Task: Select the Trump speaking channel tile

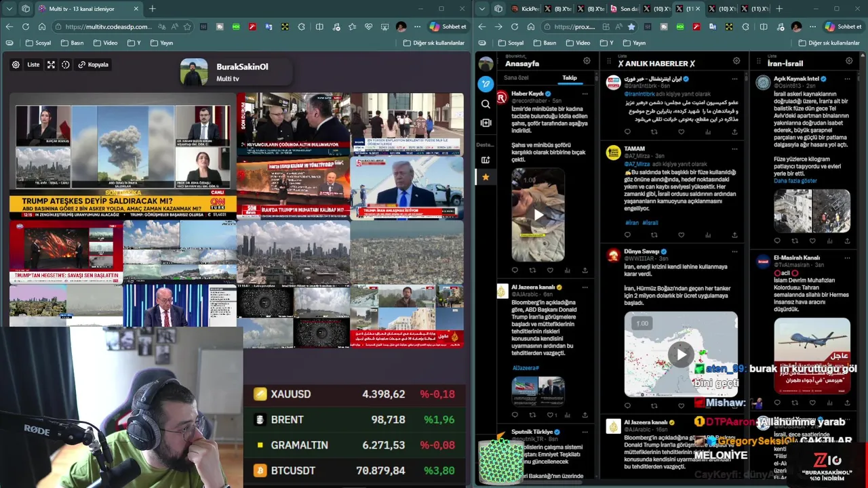Action: point(407,189)
